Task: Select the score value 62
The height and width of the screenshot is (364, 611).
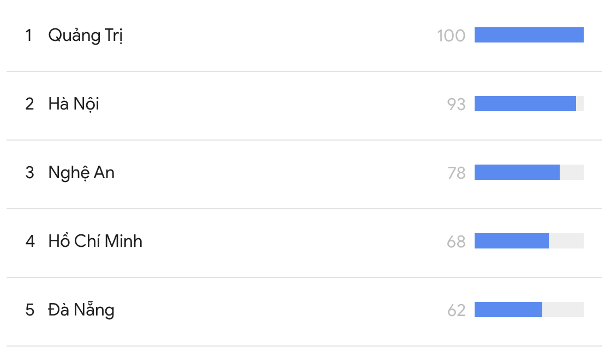Action: coord(456,310)
